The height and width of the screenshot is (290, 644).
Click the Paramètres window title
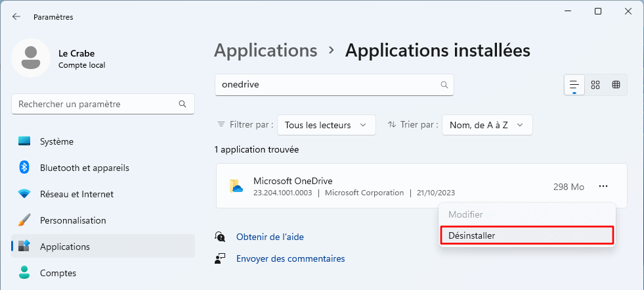tap(53, 17)
